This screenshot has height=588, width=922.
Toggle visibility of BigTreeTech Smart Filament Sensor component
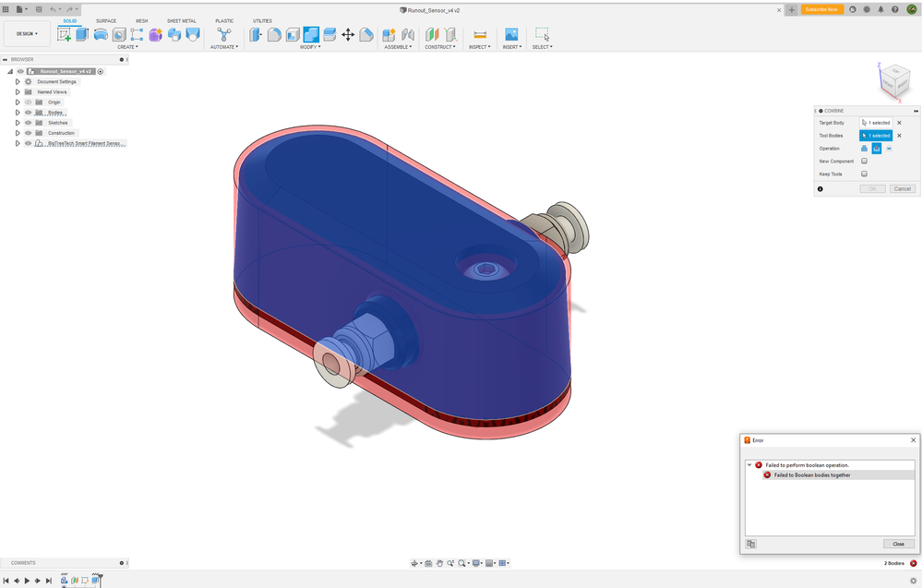[x=29, y=143]
